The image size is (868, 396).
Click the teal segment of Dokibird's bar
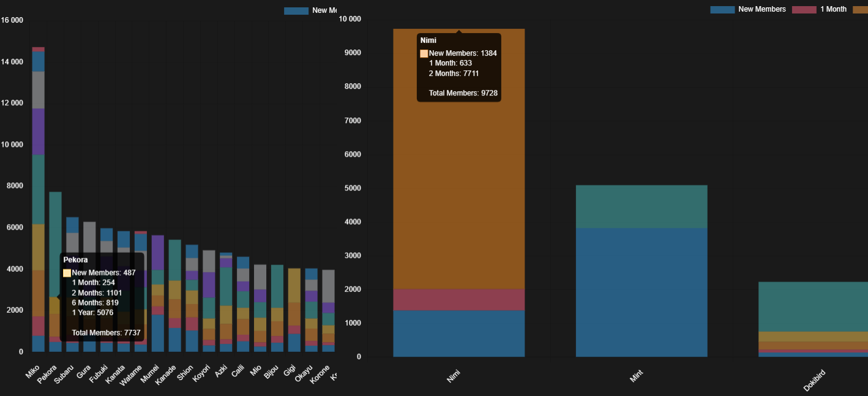(x=813, y=307)
